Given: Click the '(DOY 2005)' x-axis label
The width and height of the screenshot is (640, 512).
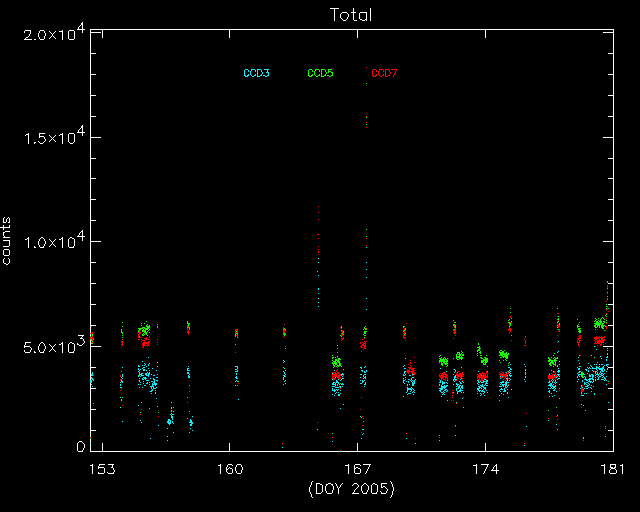Looking at the screenshot, I should point(350,488).
